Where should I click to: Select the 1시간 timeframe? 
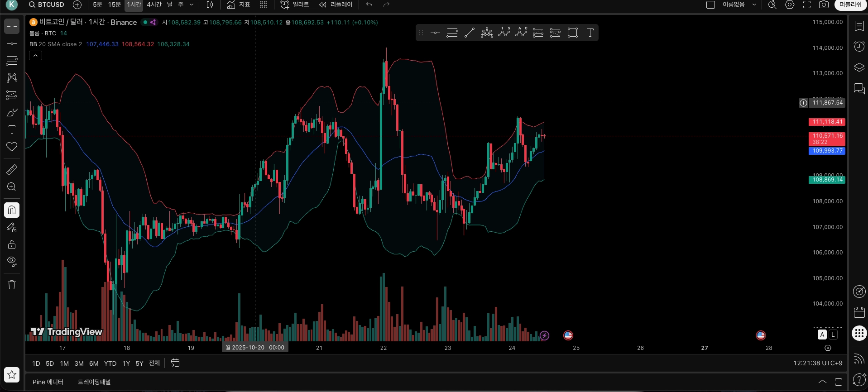(134, 5)
